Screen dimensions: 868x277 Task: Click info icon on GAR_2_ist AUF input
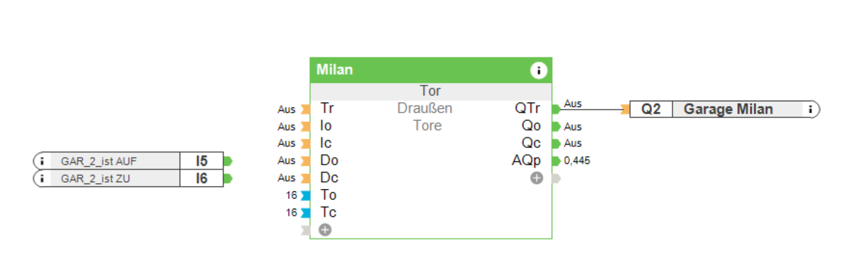[42, 161]
